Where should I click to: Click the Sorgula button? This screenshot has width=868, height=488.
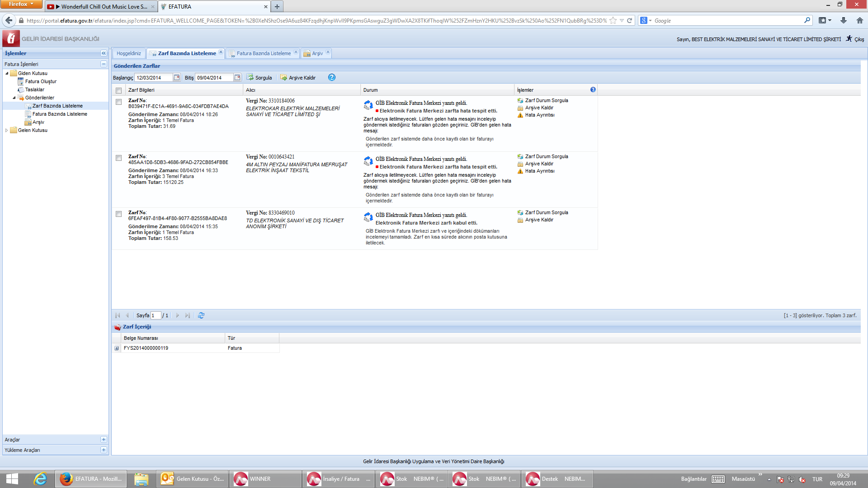click(259, 78)
